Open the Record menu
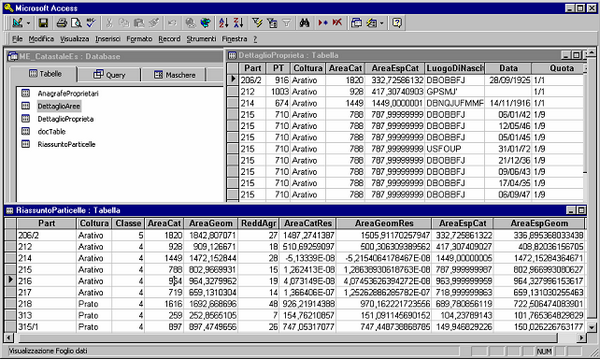The width and height of the screenshot is (600, 360). [169, 39]
